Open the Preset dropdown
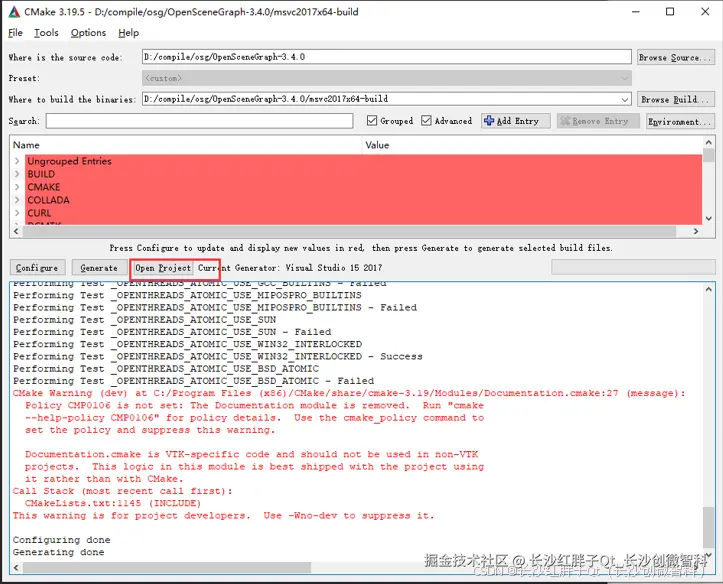Image resolution: width=723 pixels, height=584 pixels. pos(625,78)
